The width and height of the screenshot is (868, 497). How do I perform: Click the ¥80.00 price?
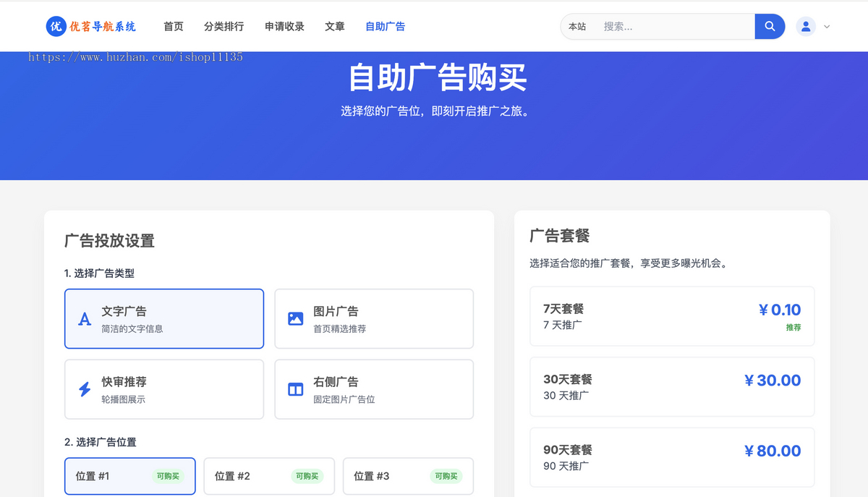point(772,451)
